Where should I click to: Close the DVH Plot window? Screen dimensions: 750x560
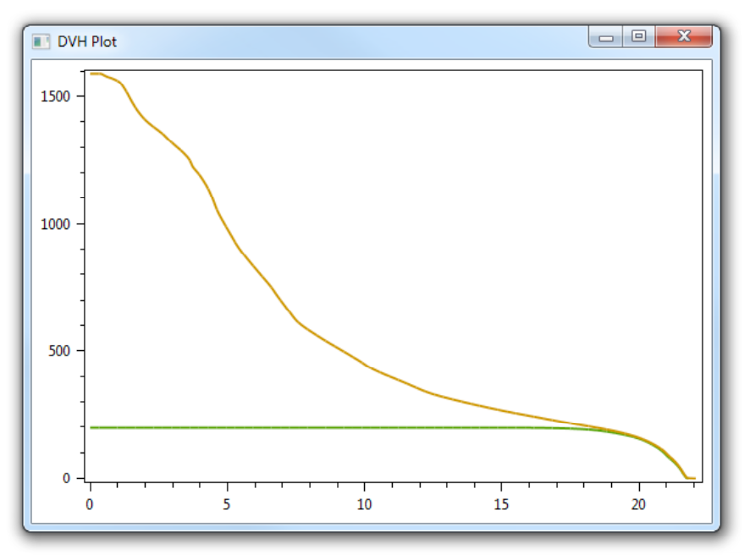[x=683, y=36]
